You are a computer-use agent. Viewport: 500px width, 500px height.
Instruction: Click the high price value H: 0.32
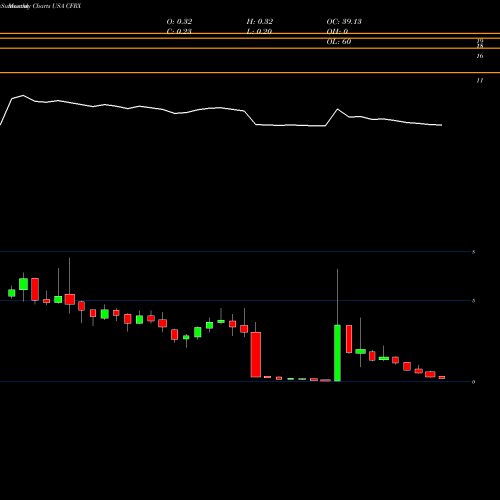(260, 22)
